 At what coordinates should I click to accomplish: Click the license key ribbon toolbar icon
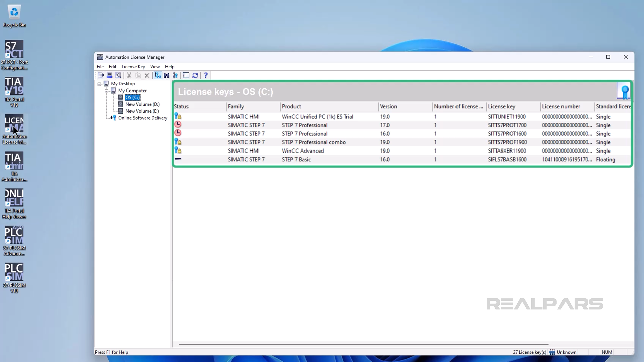pyautogui.click(x=175, y=75)
